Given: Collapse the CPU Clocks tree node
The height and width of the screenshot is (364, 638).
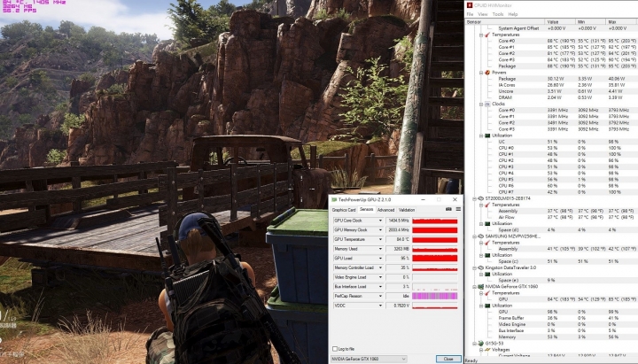Looking at the screenshot, I should click(481, 105).
